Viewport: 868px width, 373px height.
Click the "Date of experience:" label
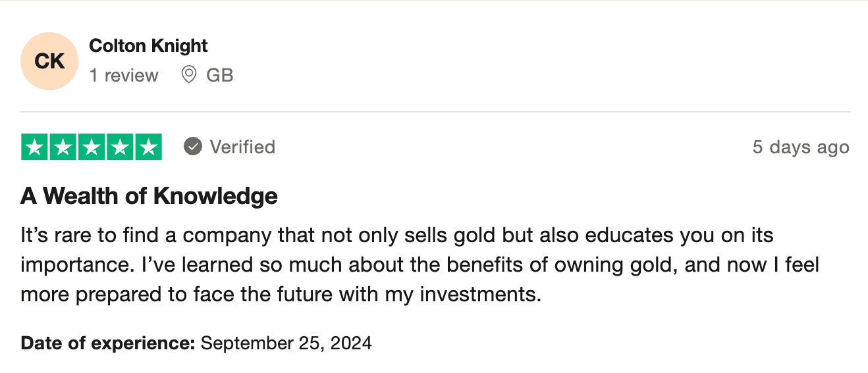pyautogui.click(x=108, y=343)
